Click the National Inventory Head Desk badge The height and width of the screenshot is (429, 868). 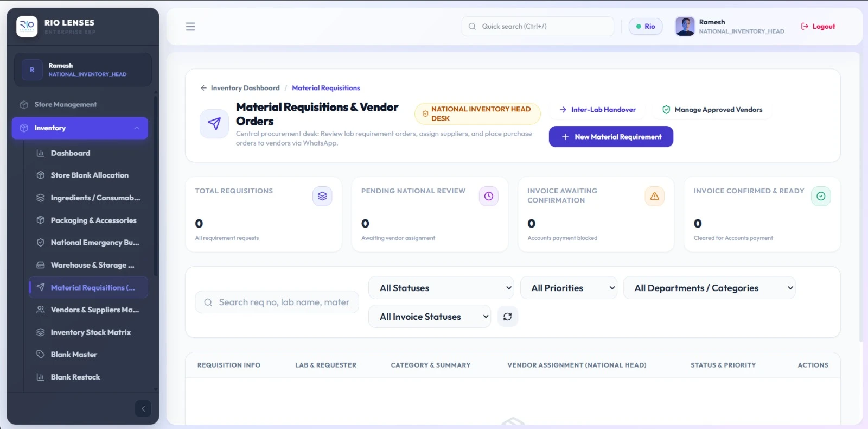click(x=477, y=113)
